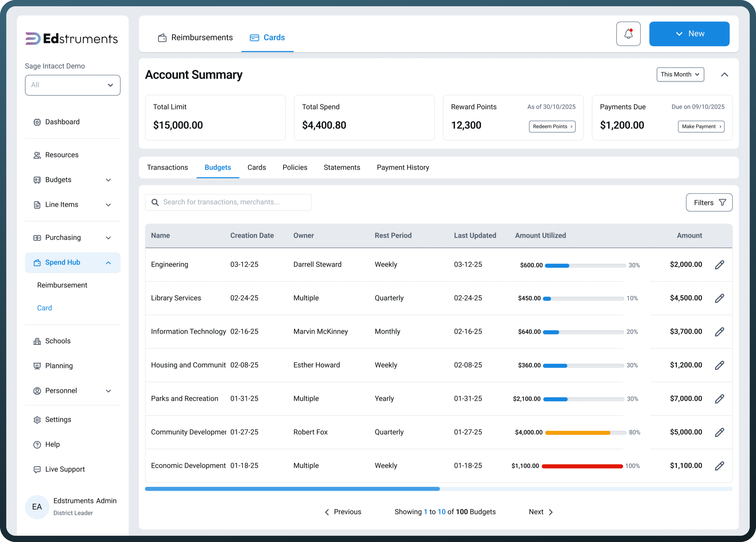Viewport: 756px width, 542px height.
Task: Click the Settings gear icon
Action: (x=37, y=420)
